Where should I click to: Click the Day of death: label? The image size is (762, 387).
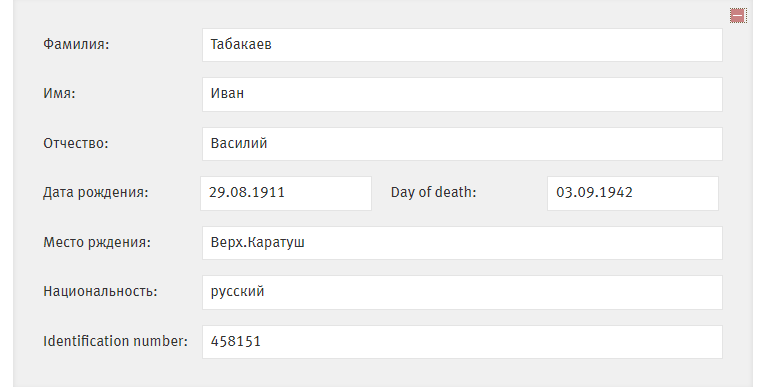tap(433, 193)
